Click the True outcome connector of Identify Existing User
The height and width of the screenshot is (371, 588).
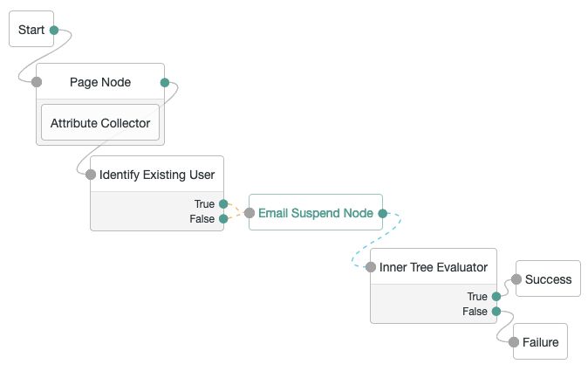(223, 204)
